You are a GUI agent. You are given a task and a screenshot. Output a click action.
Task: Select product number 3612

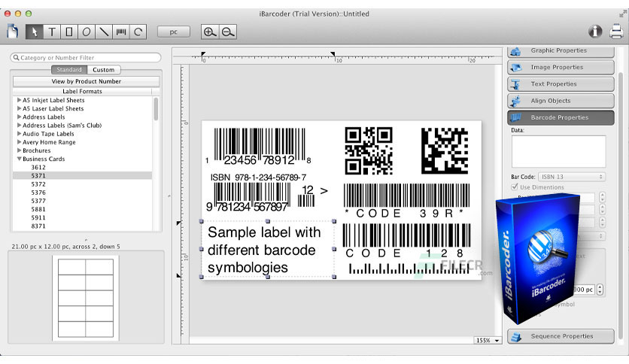coord(82,167)
